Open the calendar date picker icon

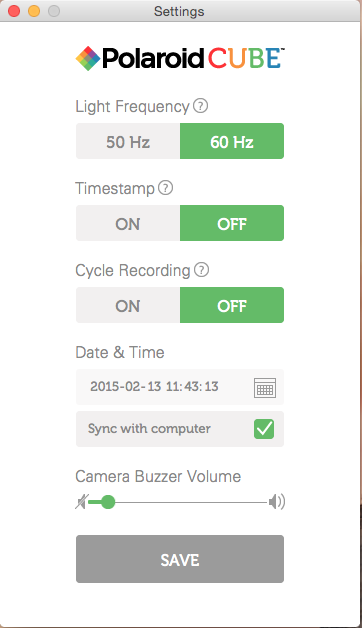click(x=265, y=387)
